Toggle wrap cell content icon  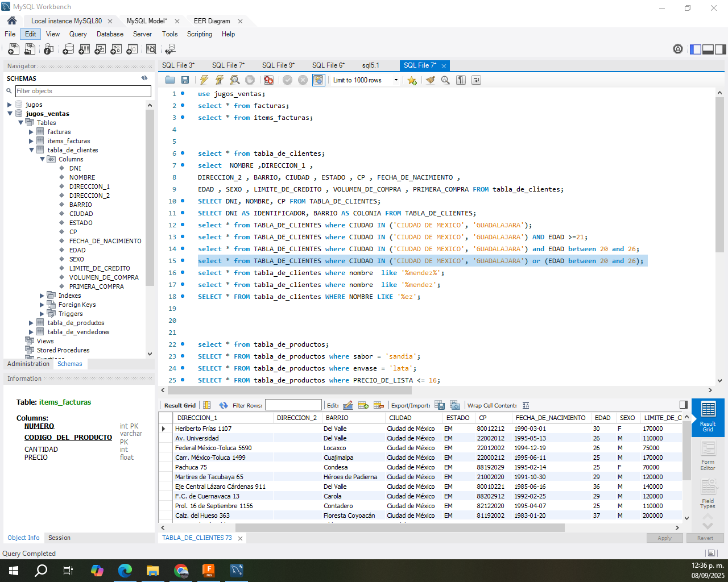click(526, 405)
